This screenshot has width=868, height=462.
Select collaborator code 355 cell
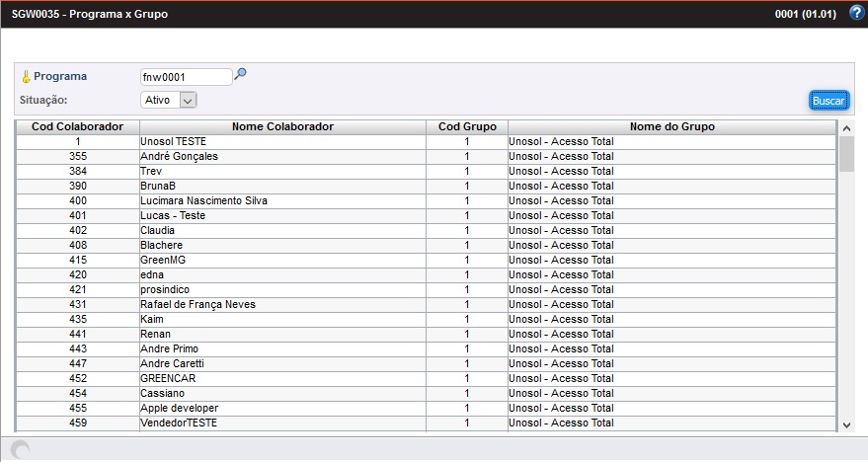click(x=77, y=156)
